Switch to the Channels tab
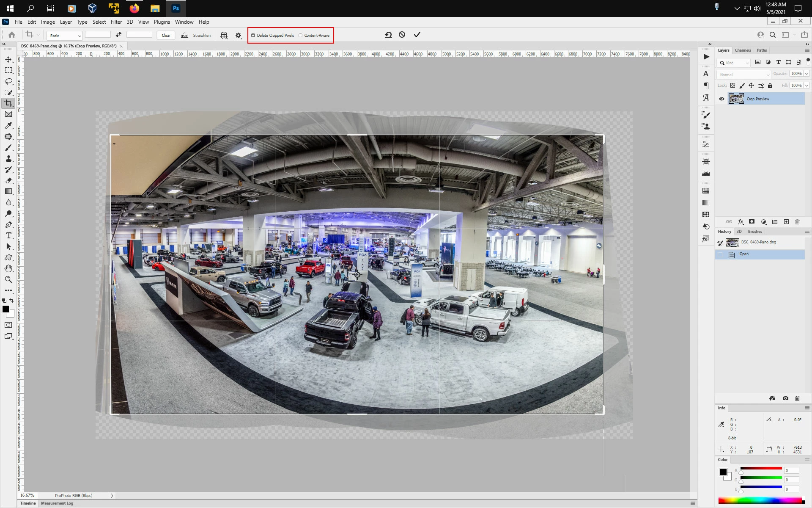The height and width of the screenshot is (508, 812). click(743, 50)
